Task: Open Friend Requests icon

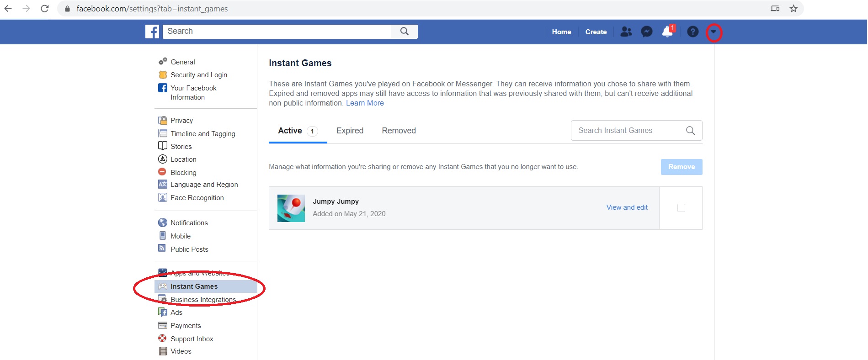Action: pos(626,32)
